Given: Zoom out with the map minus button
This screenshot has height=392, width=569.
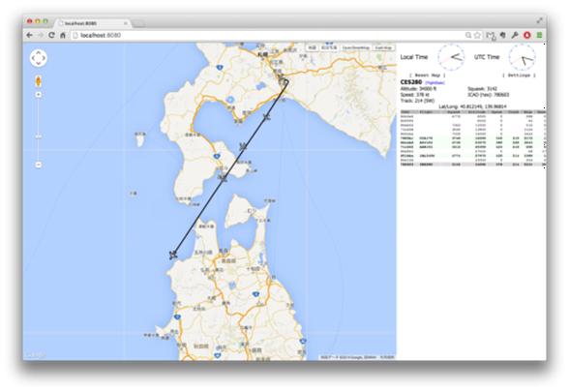Looking at the screenshot, I should coord(38,165).
